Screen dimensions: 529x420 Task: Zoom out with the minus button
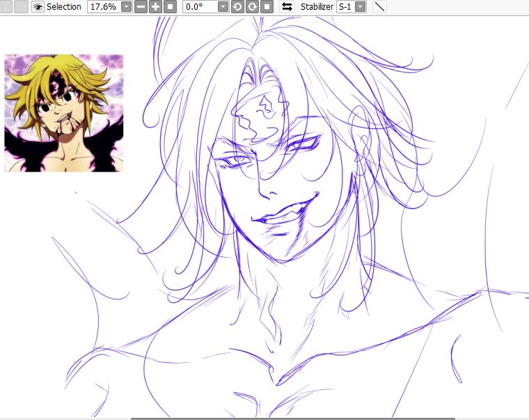pyautogui.click(x=141, y=7)
